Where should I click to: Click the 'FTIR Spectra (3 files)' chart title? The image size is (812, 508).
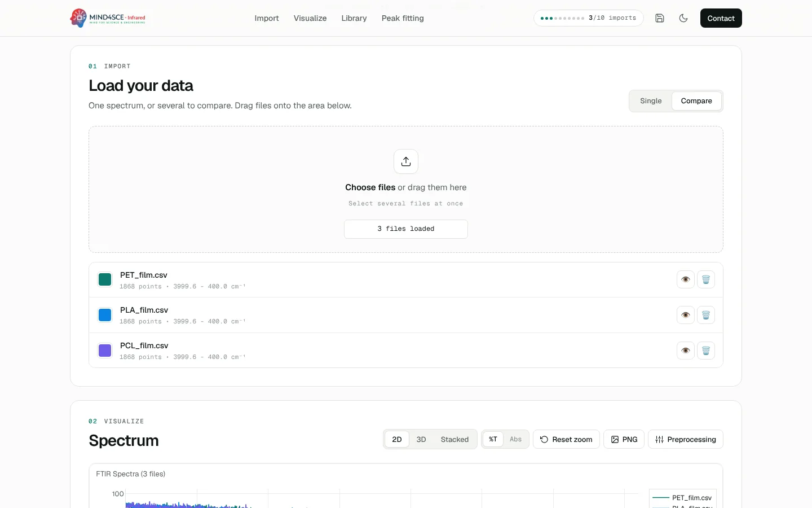pos(131,474)
